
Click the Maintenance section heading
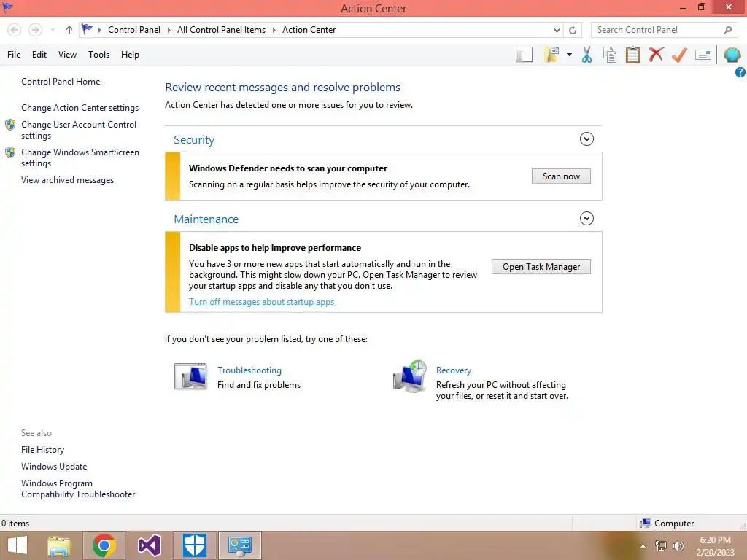[206, 219]
